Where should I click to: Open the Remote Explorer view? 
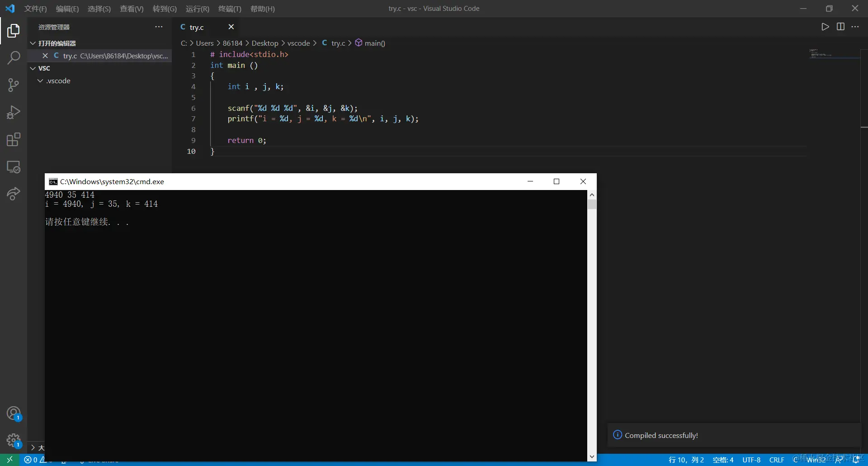(x=14, y=167)
